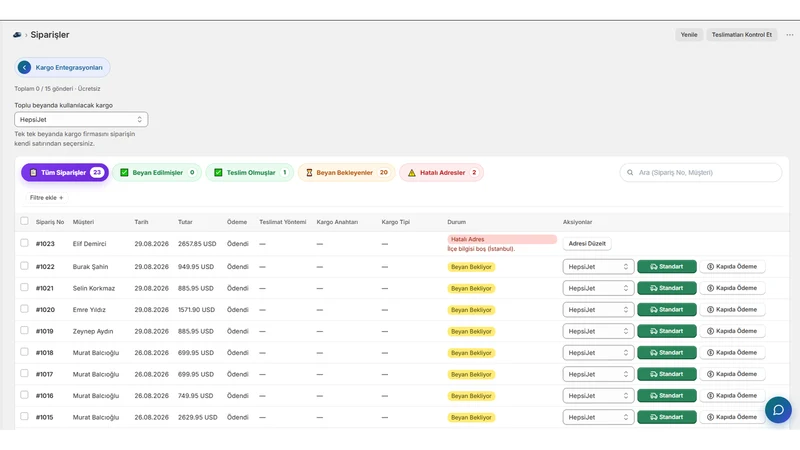Click the Yenile button
Screen dimensions: 800x450
point(689,35)
